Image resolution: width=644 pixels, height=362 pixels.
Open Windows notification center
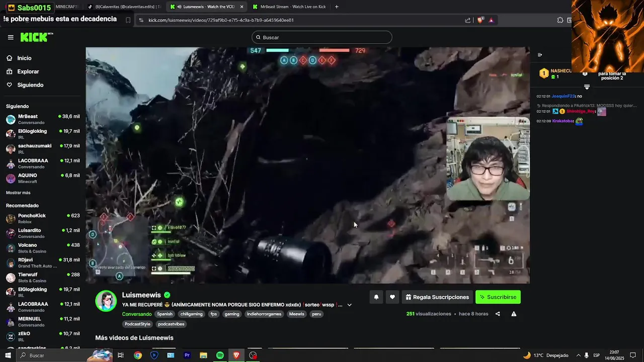click(633, 355)
